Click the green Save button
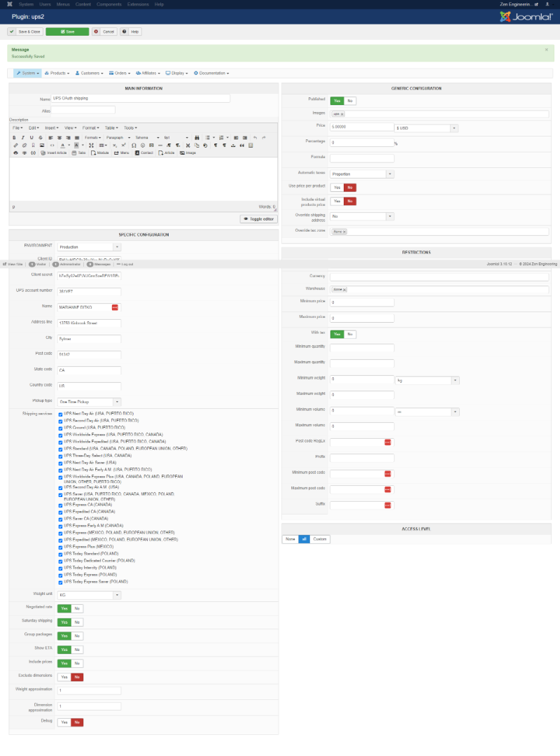 pyautogui.click(x=67, y=31)
